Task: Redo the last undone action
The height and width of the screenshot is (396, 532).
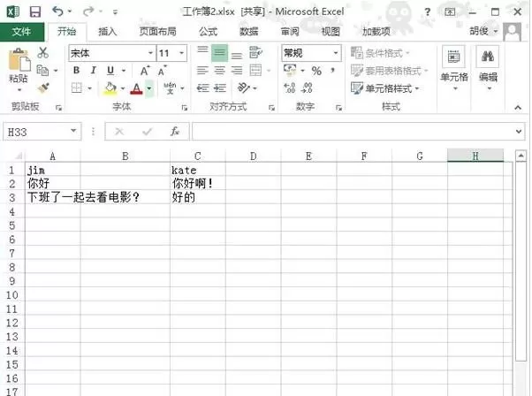Action: (88, 11)
